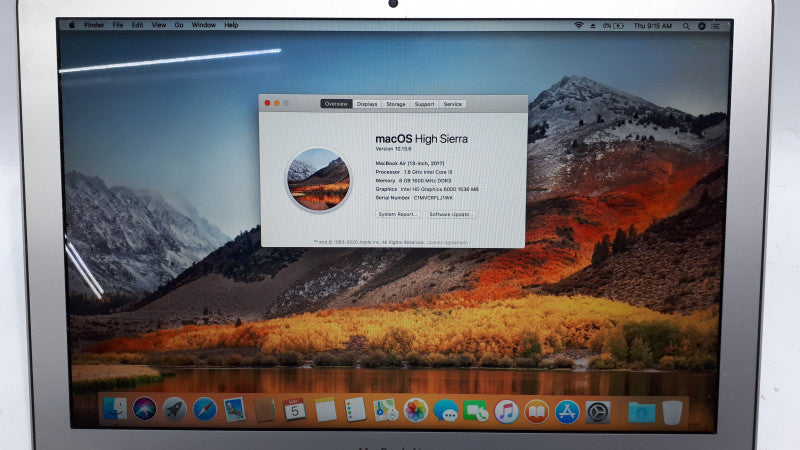The height and width of the screenshot is (450, 800).
Task: Click the battery 0% indicator
Action: 613,26
